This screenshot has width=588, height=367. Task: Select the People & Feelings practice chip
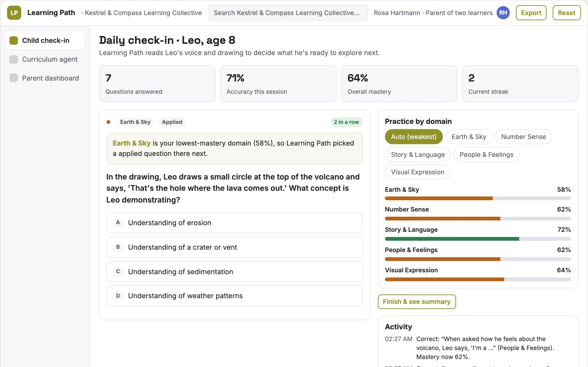[486, 155]
